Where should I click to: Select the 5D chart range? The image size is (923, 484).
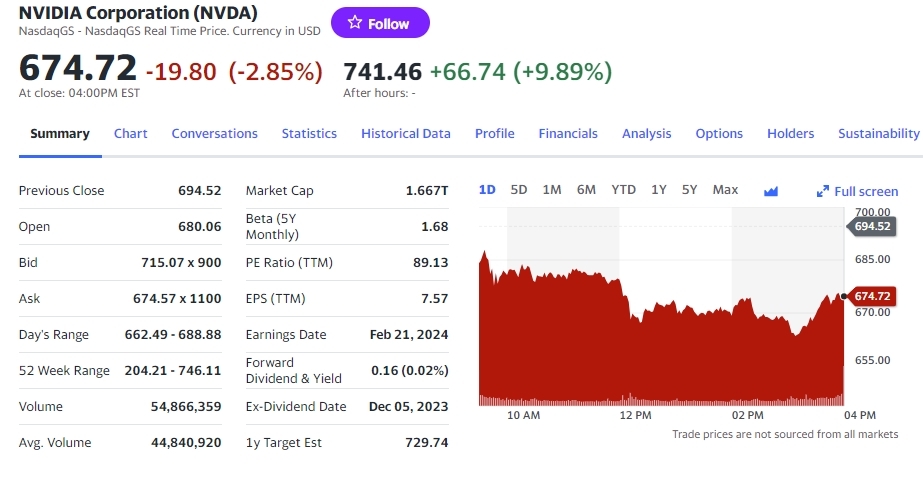[x=519, y=190]
